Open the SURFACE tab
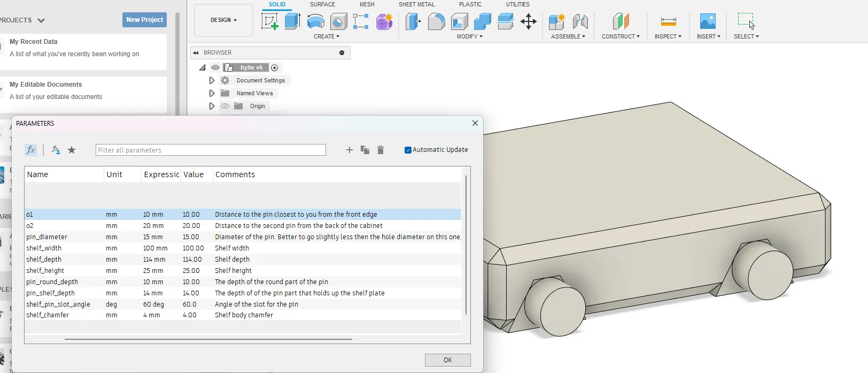 coord(322,4)
